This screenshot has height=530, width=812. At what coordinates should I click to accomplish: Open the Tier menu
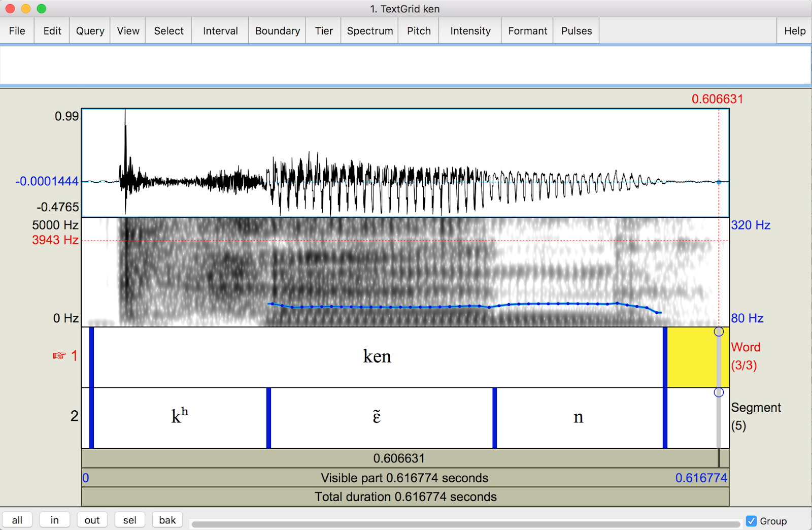[x=323, y=30]
